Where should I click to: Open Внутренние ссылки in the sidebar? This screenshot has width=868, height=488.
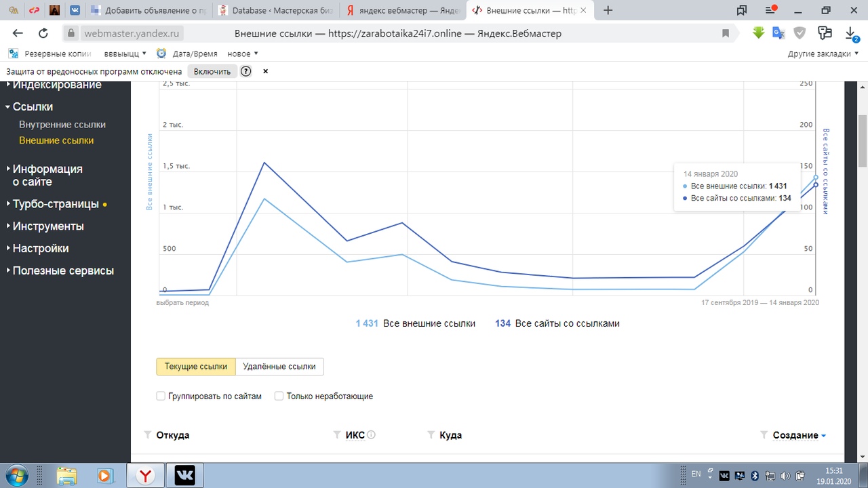[62, 125]
